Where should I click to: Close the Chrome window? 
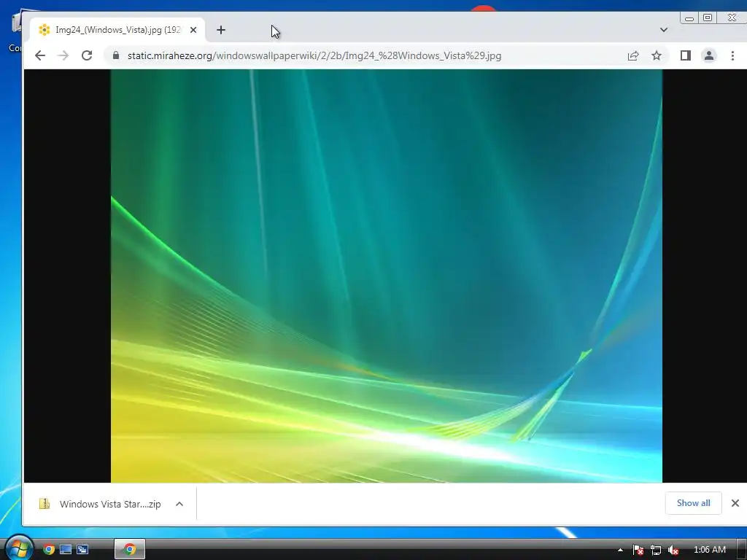732,18
